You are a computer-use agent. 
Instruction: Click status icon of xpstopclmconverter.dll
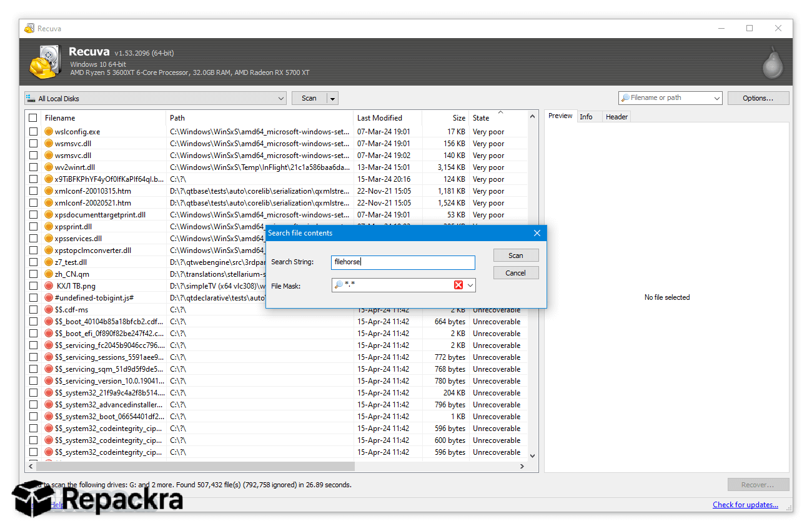point(49,251)
